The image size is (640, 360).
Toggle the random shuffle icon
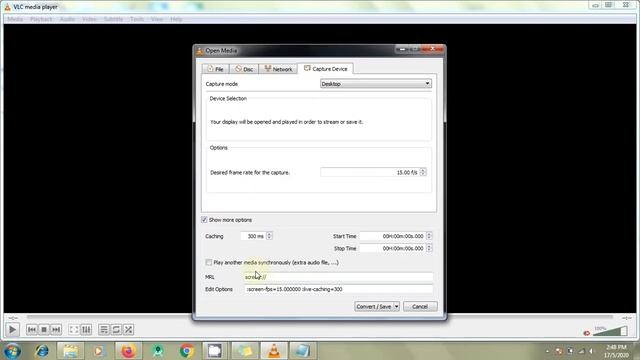point(129,329)
